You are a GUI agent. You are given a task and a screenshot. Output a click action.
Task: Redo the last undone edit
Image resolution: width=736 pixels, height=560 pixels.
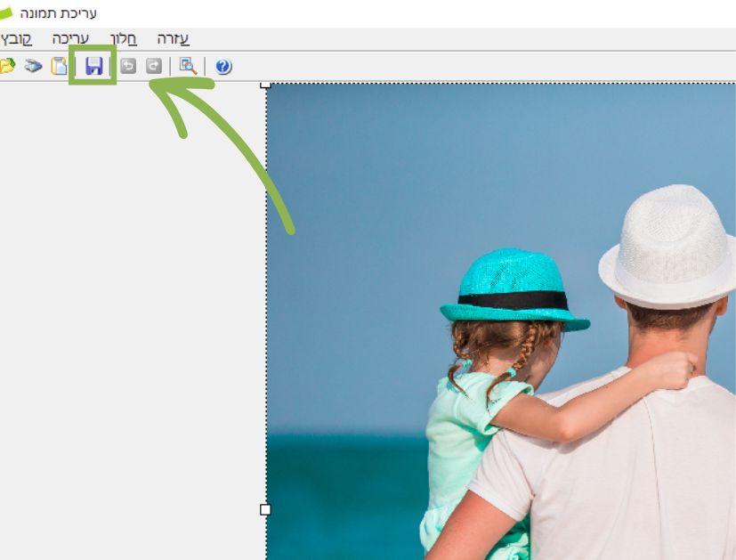(154, 66)
